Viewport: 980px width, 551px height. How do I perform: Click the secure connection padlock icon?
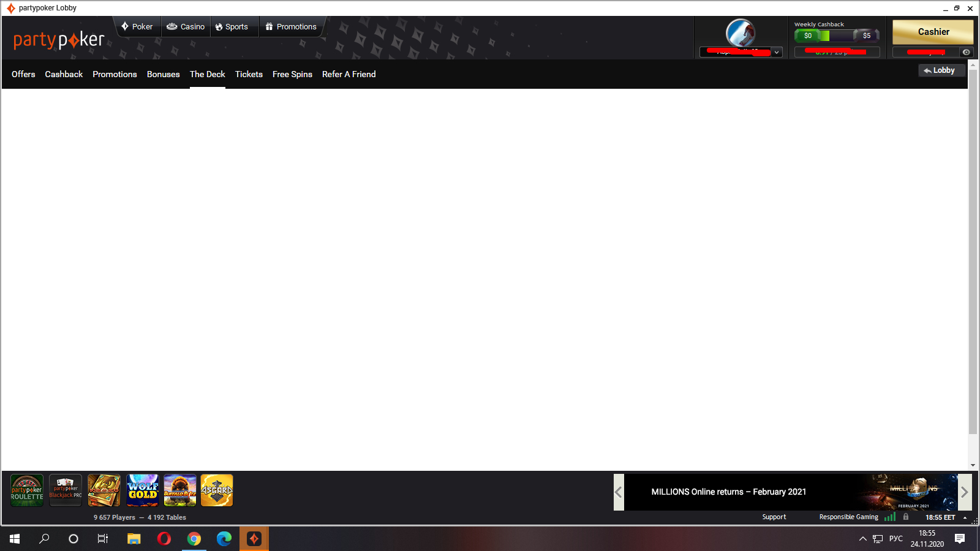click(x=906, y=517)
